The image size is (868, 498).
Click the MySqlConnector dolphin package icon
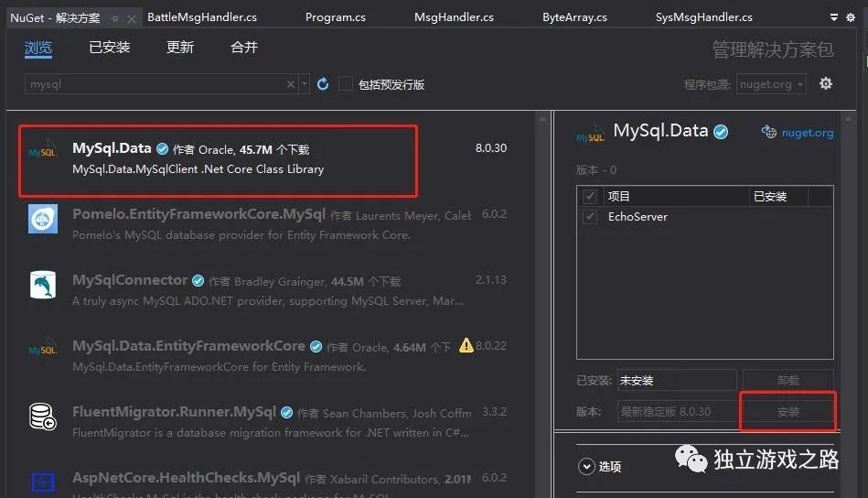[43, 285]
